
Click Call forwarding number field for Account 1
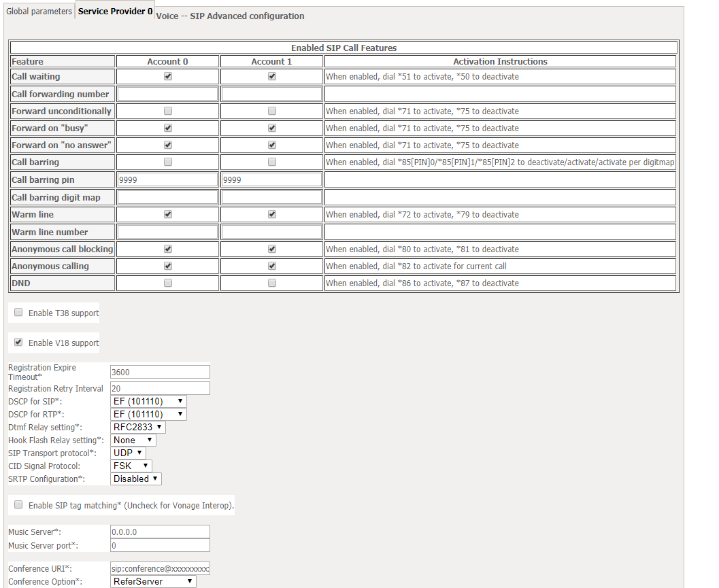point(272,94)
